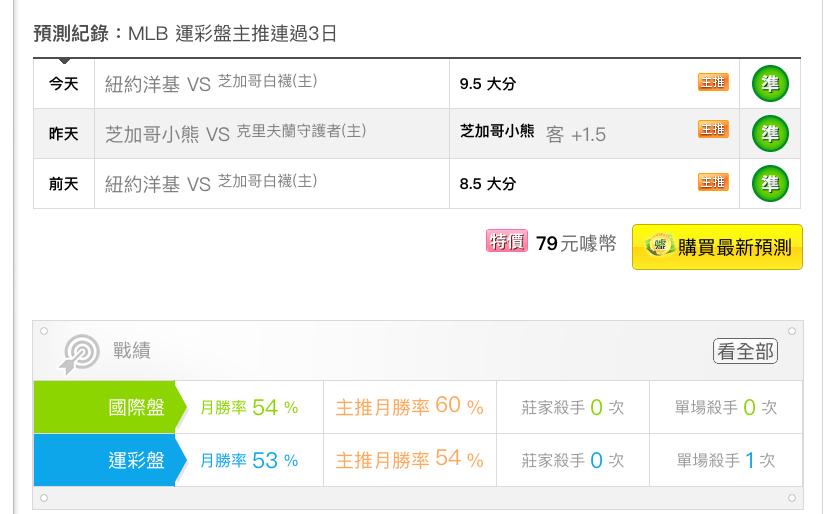
Task: Click green 準 badge in 前天 row
Action: tap(770, 184)
